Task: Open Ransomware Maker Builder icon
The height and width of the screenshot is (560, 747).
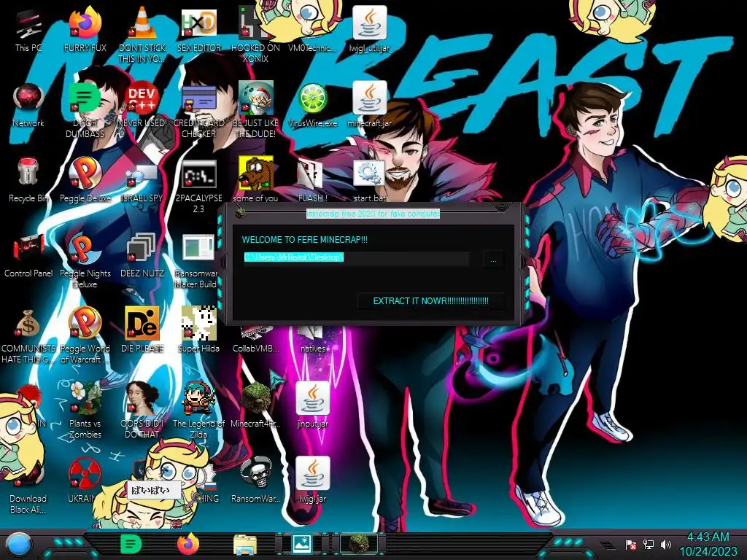Action: (x=198, y=260)
